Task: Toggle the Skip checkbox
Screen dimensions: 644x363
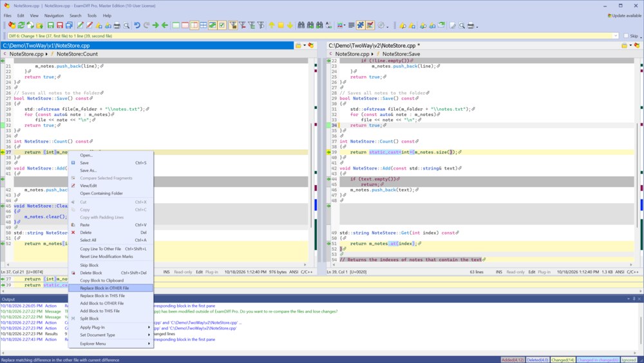Action: click(626, 35)
